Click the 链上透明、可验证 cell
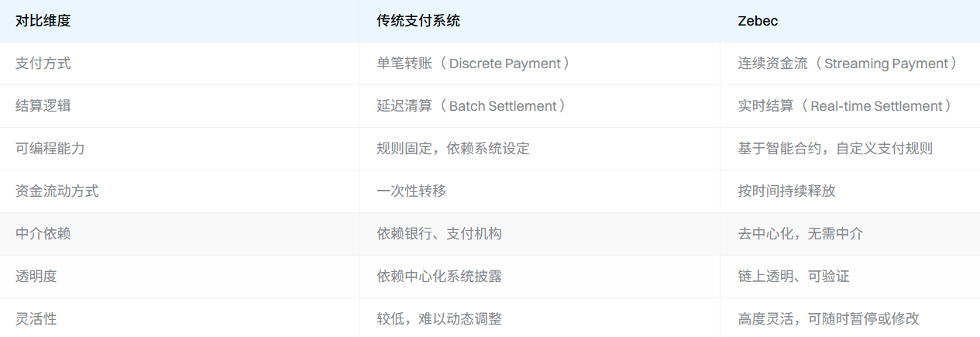This screenshot has width=980, height=337. [x=794, y=277]
